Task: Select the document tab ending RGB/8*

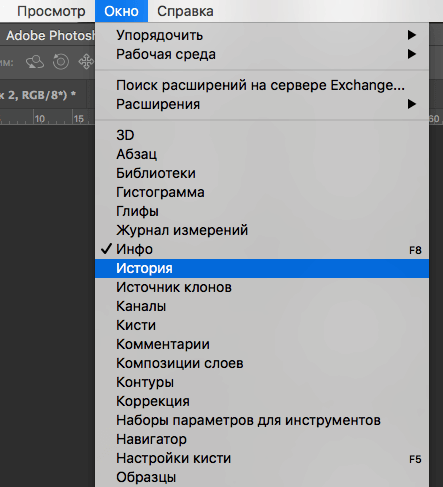Action: [x=43, y=95]
